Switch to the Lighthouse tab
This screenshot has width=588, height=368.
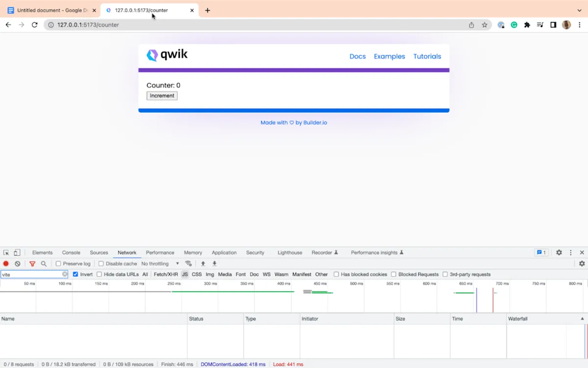(x=289, y=252)
